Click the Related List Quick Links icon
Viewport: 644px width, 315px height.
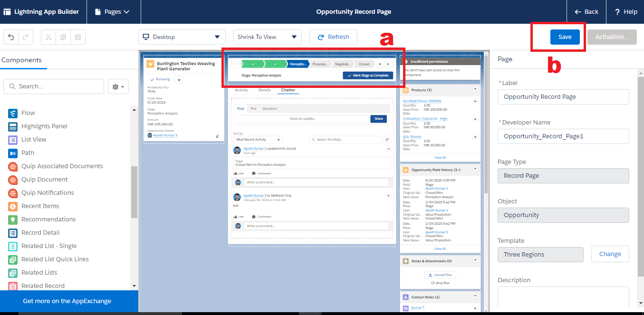tap(13, 259)
